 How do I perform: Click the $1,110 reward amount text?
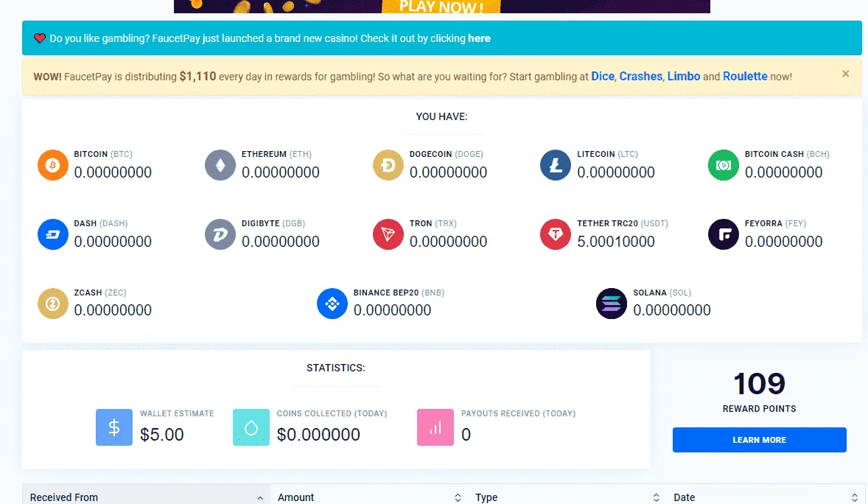pyautogui.click(x=197, y=77)
